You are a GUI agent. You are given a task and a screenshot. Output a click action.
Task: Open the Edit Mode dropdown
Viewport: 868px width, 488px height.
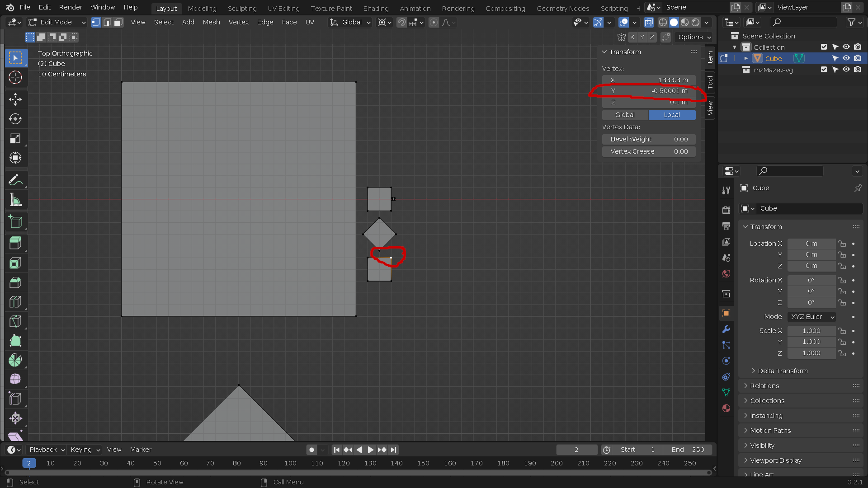pos(57,22)
